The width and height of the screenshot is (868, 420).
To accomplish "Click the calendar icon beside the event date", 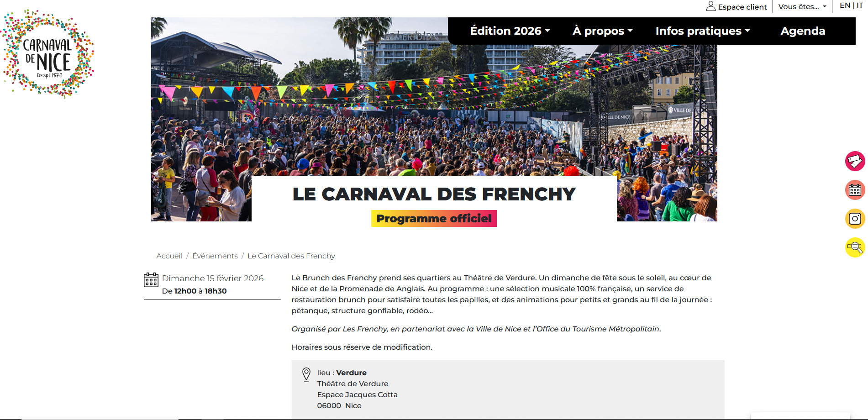I will [x=151, y=281].
